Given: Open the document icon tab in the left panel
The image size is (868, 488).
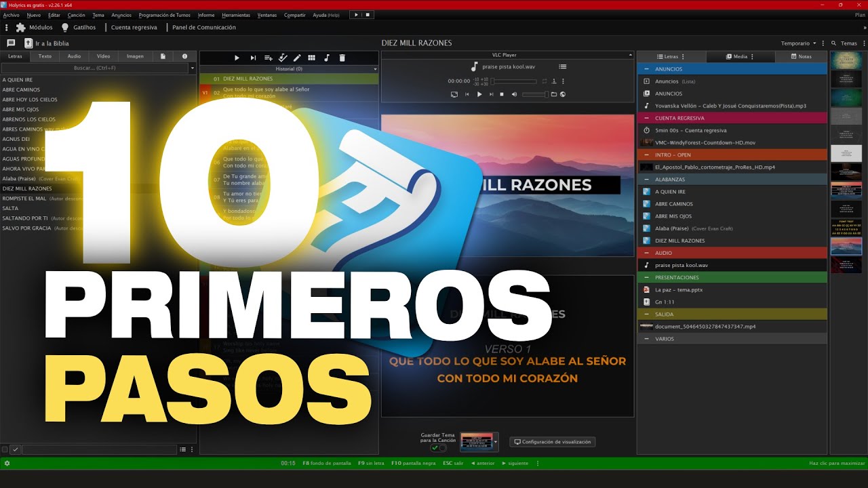Looking at the screenshot, I should [163, 56].
